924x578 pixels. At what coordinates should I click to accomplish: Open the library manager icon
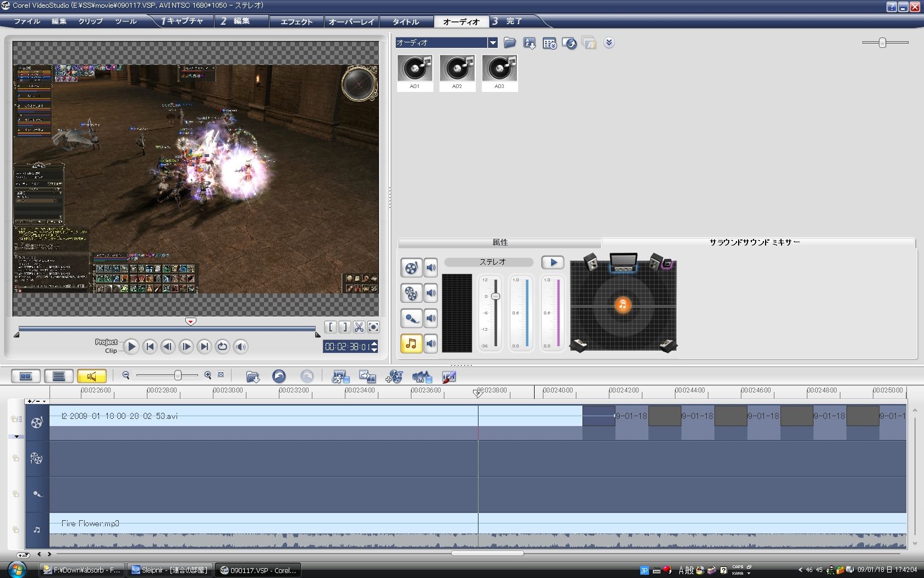(549, 43)
